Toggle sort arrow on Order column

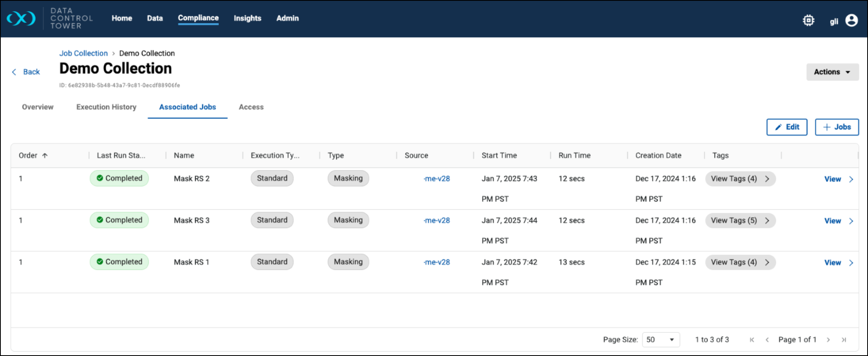point(45,156)
